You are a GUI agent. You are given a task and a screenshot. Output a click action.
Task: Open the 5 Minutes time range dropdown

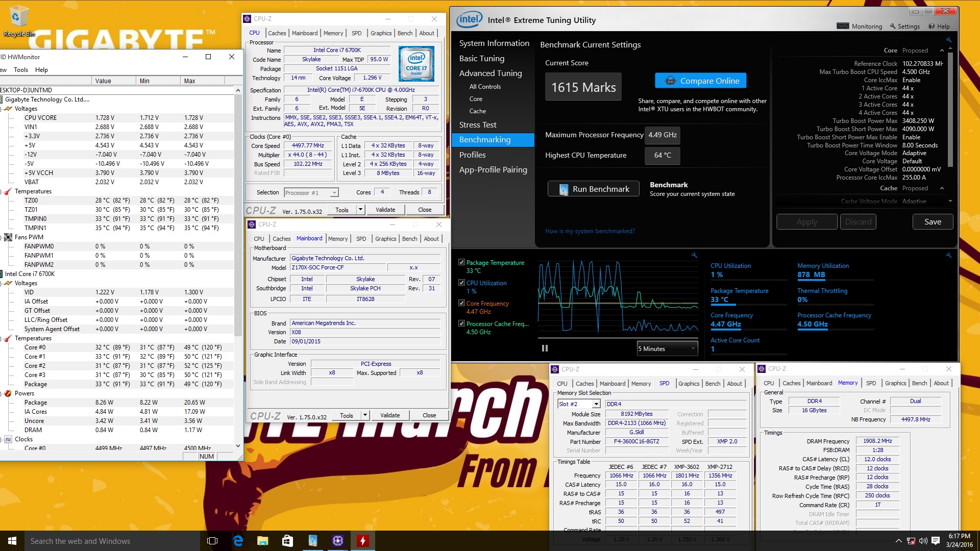click(667, 349)
